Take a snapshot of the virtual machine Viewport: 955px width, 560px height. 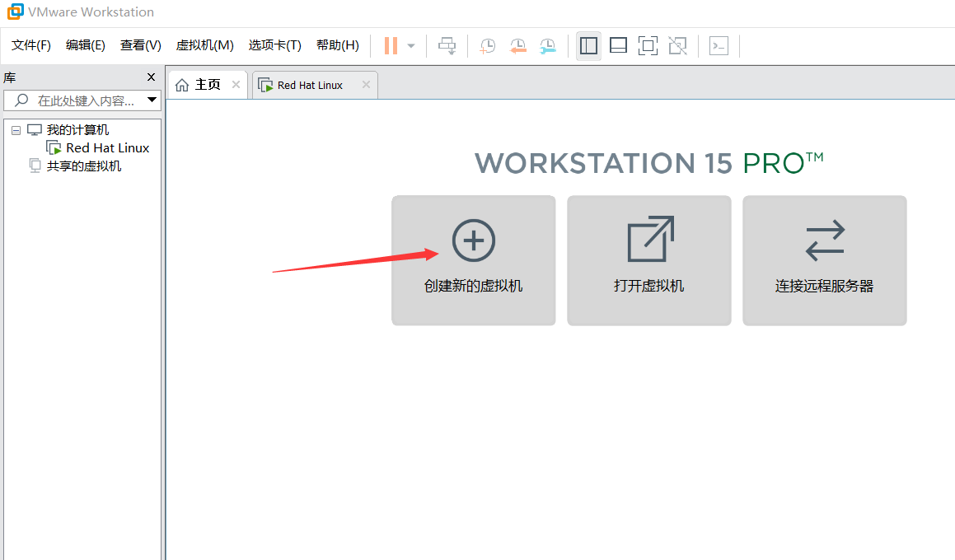coord(487,45)
